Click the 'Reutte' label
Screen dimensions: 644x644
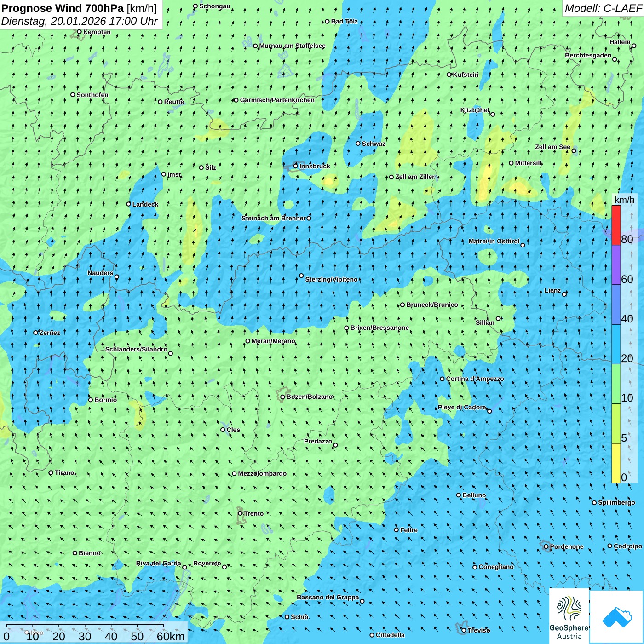pos(174,102)
